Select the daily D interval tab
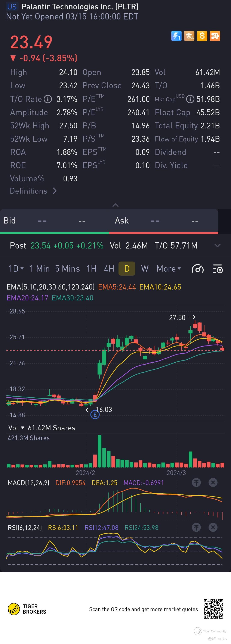 point(127,269)
